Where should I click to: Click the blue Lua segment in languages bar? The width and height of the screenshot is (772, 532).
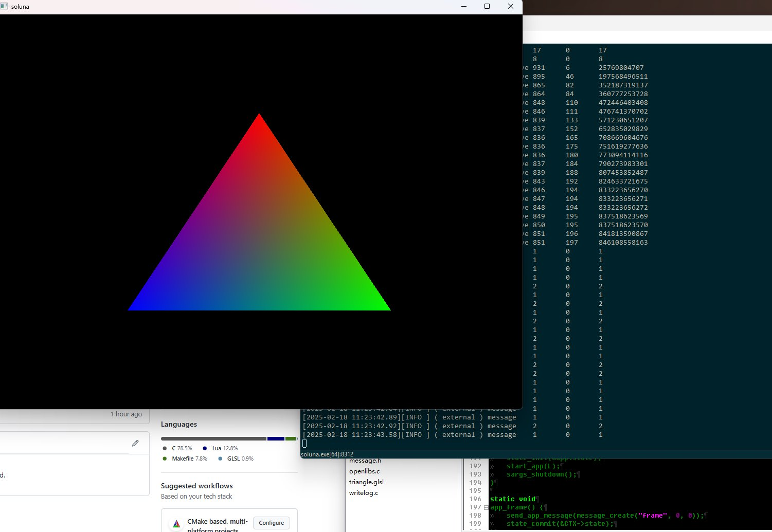tap(276, 438)
